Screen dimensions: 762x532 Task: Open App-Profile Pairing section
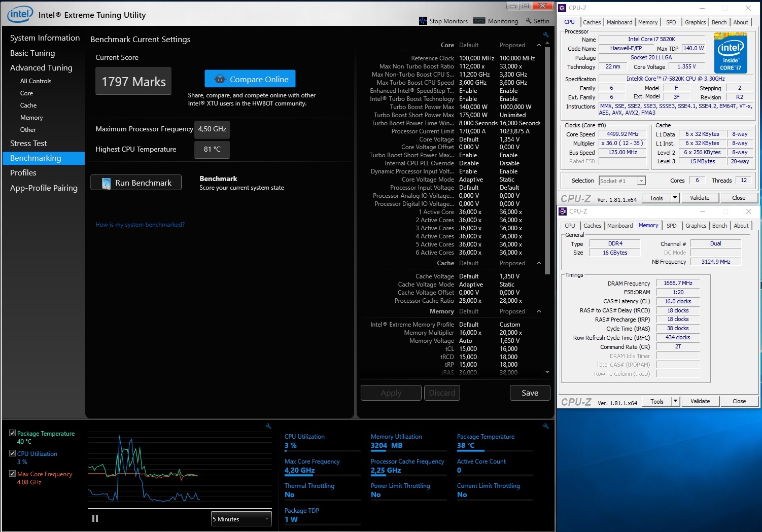click(x=44, y=188)
